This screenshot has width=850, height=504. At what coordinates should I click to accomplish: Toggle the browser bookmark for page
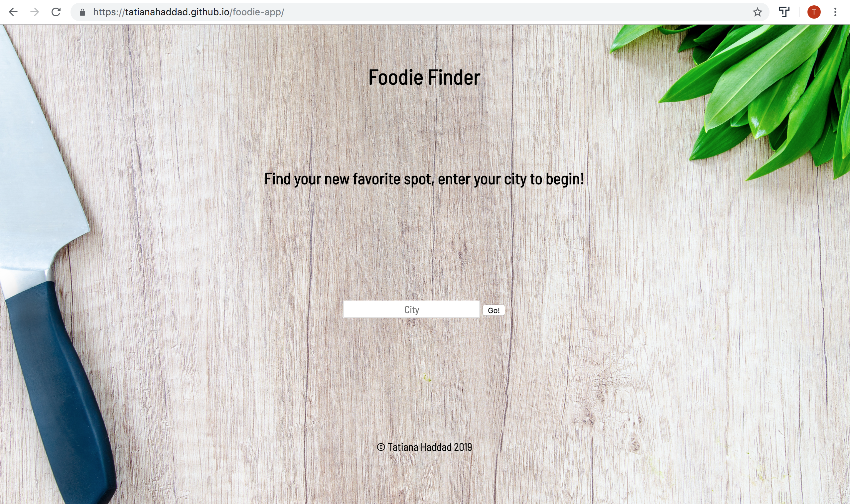[758, 11]
